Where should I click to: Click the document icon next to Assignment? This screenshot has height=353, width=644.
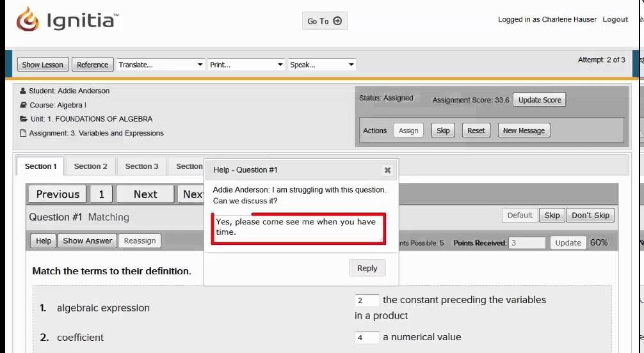tap(23, 133)
